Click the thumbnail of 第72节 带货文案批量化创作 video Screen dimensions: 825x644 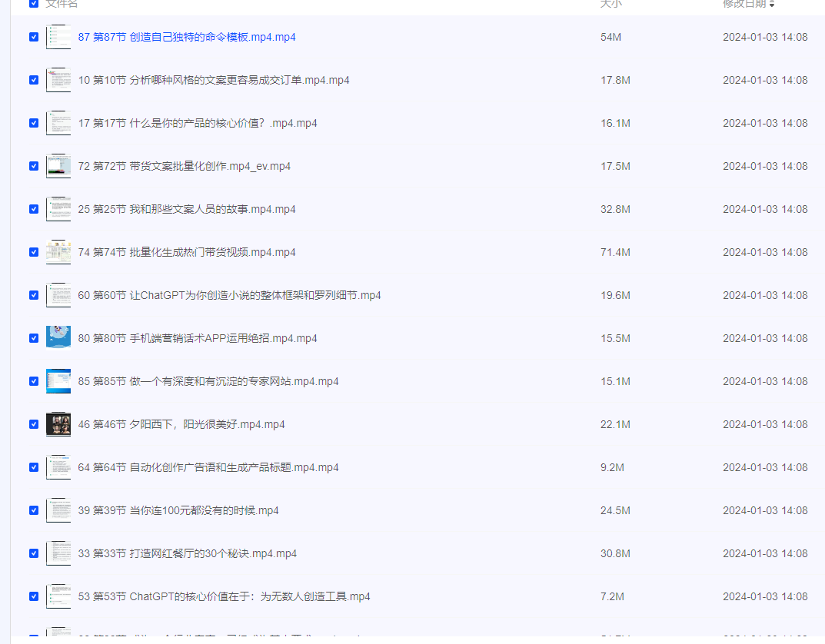coord(58,165)
